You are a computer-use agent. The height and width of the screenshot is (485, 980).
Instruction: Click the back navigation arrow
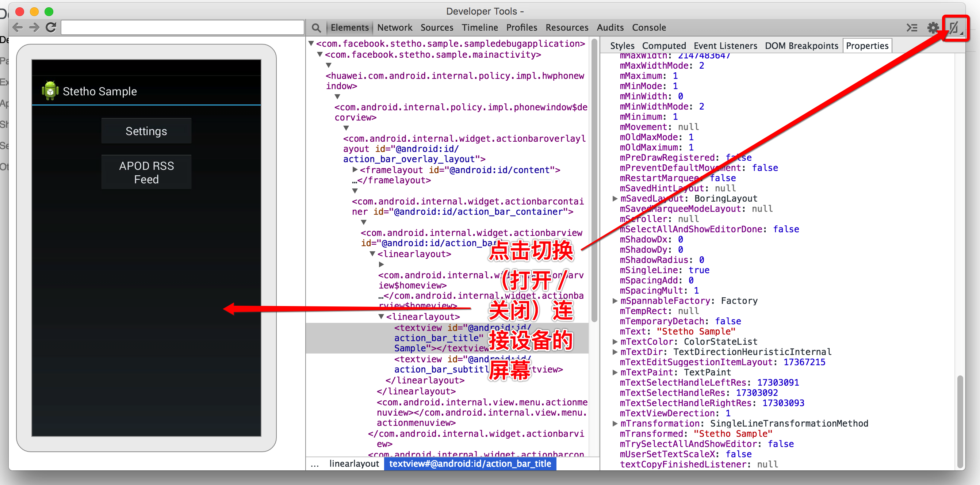point(18,27)
